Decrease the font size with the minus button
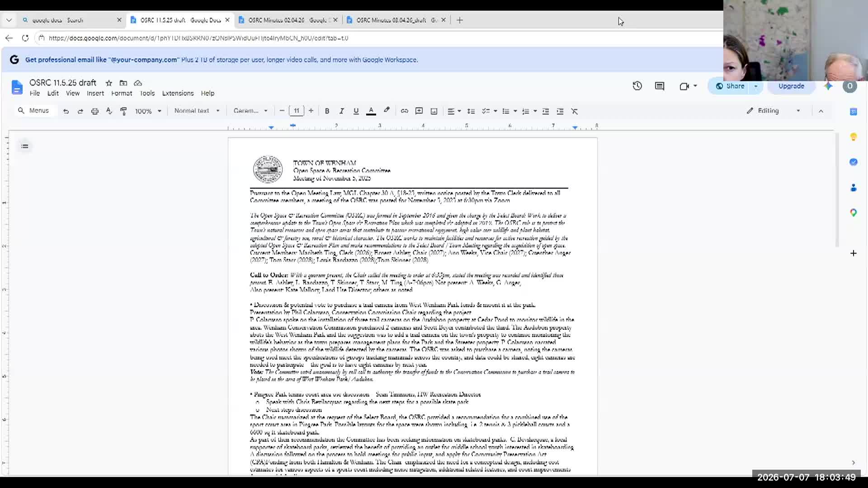 pyautogui.click(x=282, y=111)
